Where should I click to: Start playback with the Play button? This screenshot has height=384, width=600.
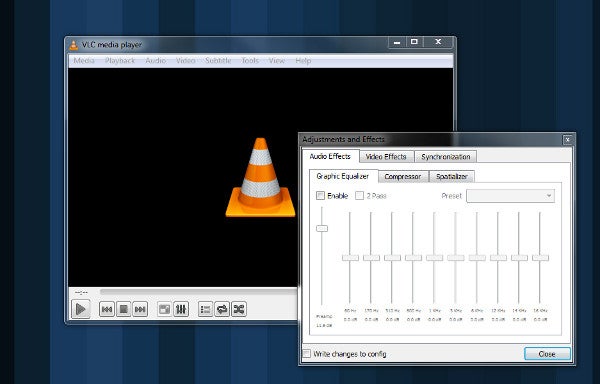[x=81, y=309]
